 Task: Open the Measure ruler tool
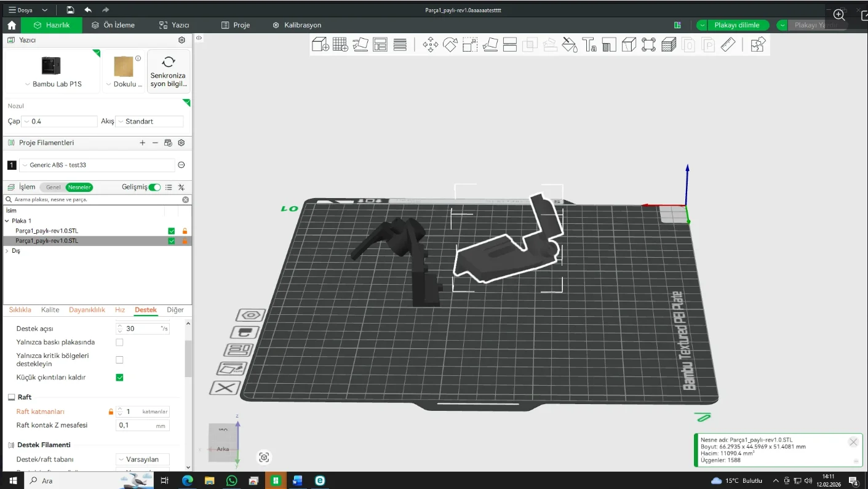728,44
